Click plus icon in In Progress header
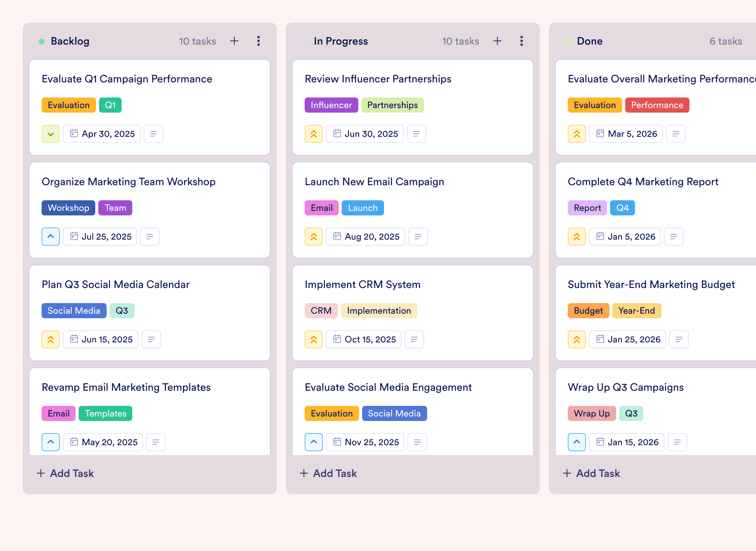The width and height of the screenshot is (756, 551). point(497,41)
